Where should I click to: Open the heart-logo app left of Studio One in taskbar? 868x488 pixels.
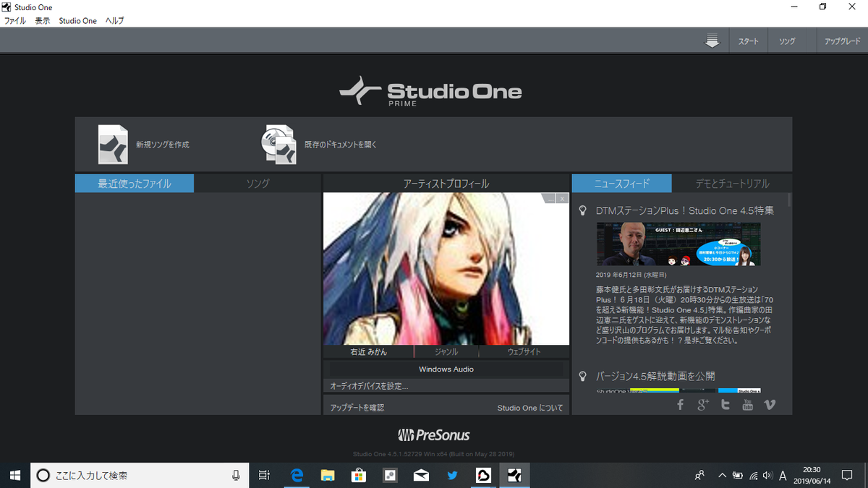pyautogui.click(x=483, y=475)
